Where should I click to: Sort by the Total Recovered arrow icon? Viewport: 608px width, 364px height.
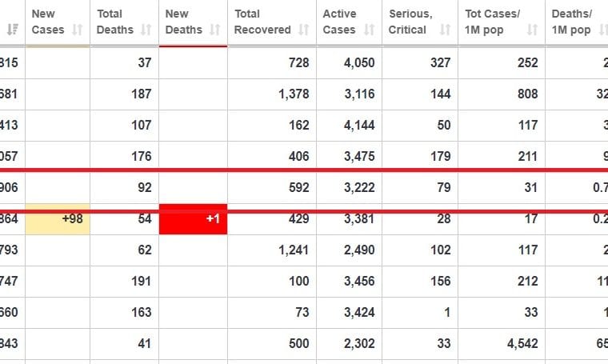tap(304, 30)
